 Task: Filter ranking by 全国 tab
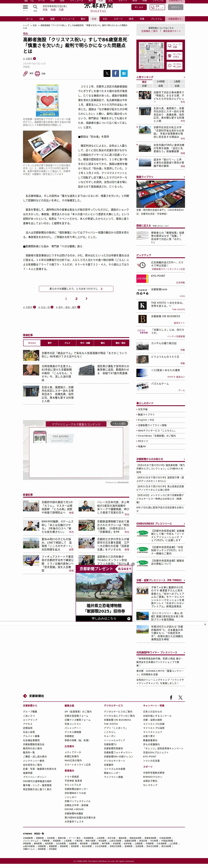coord(177,86)
